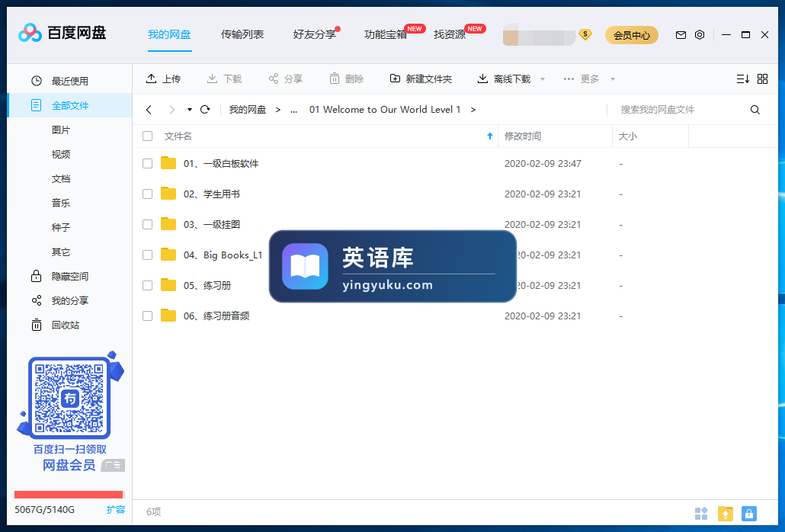785x532 pixels.
Task: Check the box for 03、一级挂图
Action: 147,225
